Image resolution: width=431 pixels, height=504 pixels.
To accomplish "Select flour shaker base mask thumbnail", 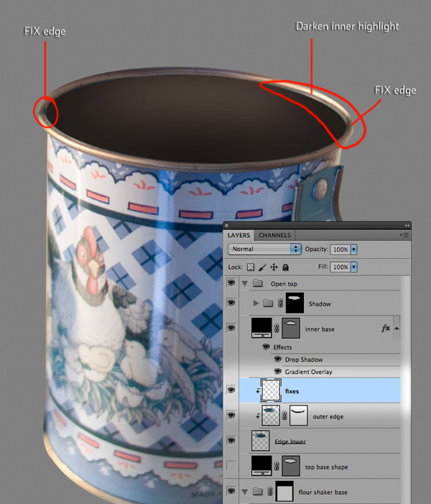I will (284, 491).
